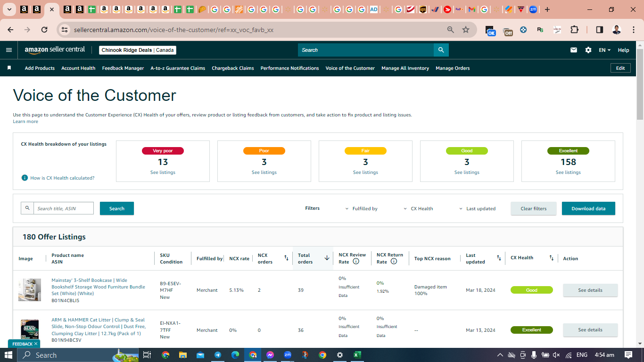Viewport: 644px width, 362px height.
Task: Open the Chrome profile avatar
Action: pos(617,30)
